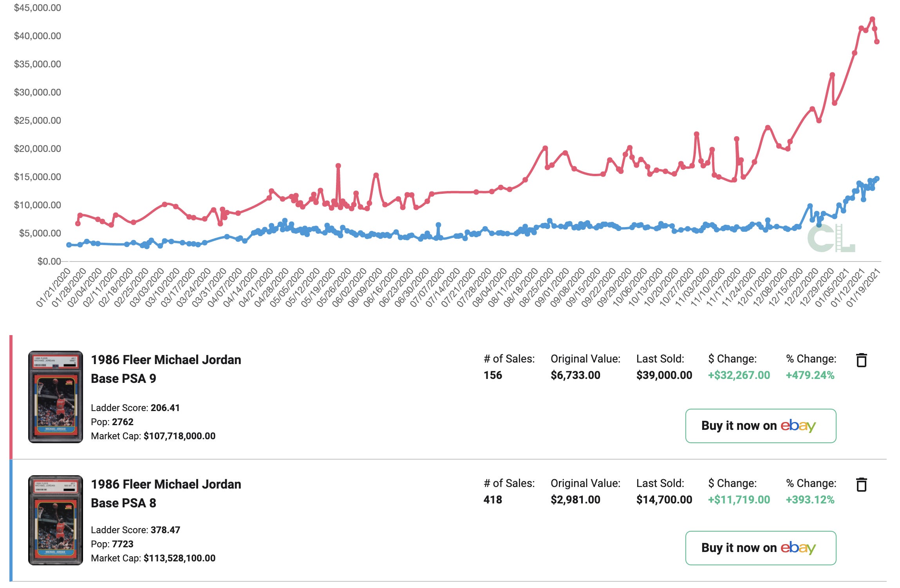Click the red line's peak data point
The width and height of the screenshot is (900, 588).
click(872, 19)
